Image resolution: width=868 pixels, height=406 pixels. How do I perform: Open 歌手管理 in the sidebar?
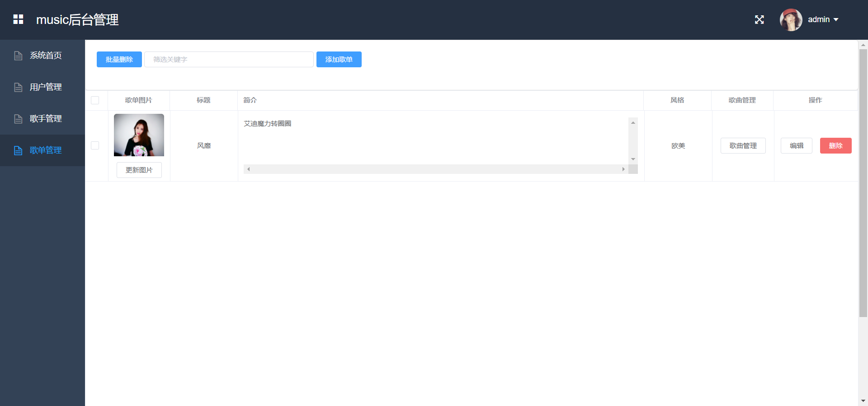tap(42, 119)
